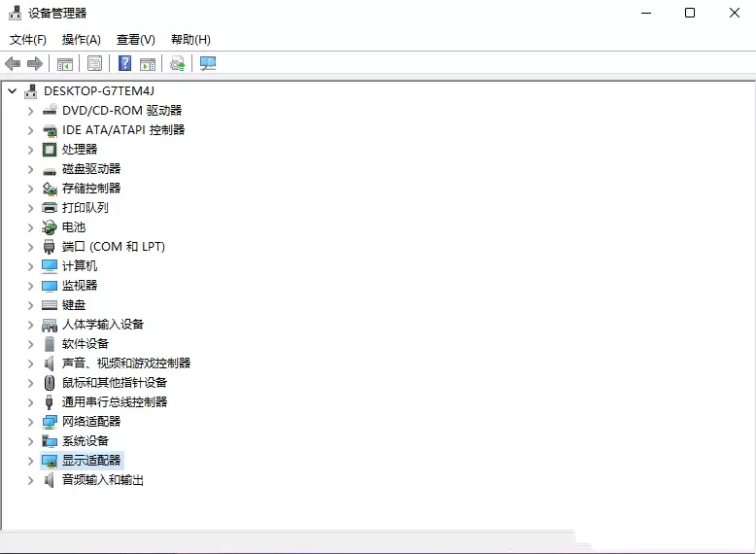The height and width of the screenshot is (554, 756).
Task: Click the Back arrow toolbar icon
Action: pos(13,63)
